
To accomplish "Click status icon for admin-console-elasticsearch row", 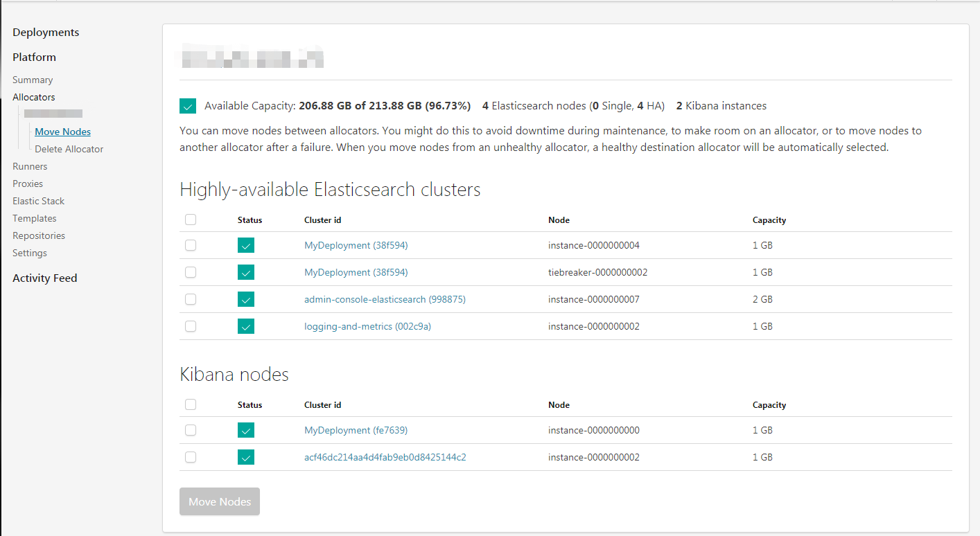I will tap(246, 299).
